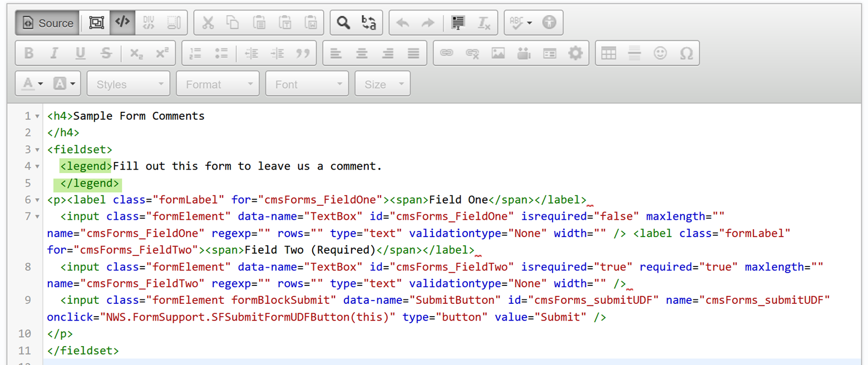Click the Remove Format icon
868x365 pixels.
(484, 23)
